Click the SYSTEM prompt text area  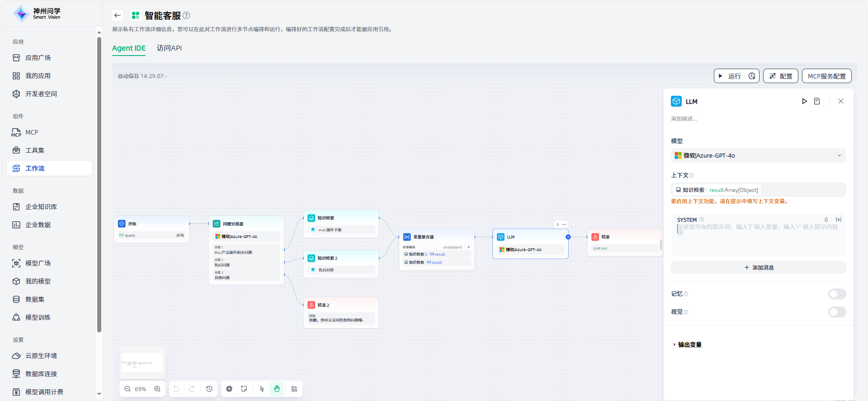[x=758, y=239]
